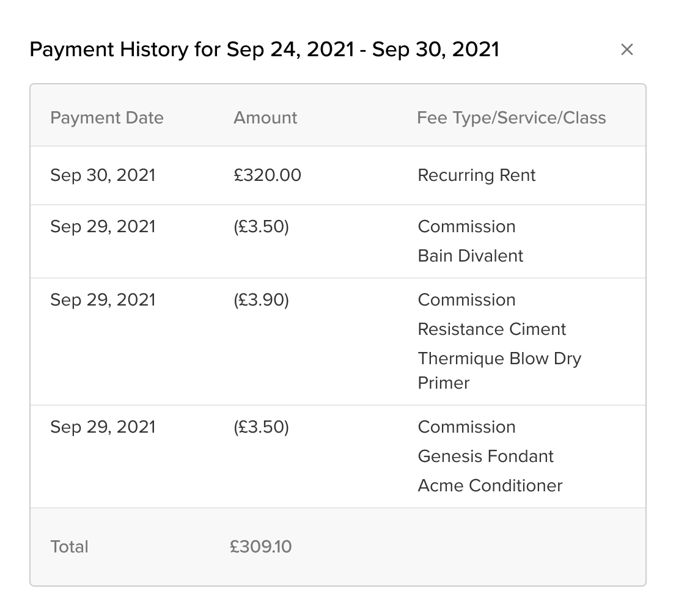Click the first (£3.50) commission amount
This screenshot has height=616, width=676.
(261, 227)
